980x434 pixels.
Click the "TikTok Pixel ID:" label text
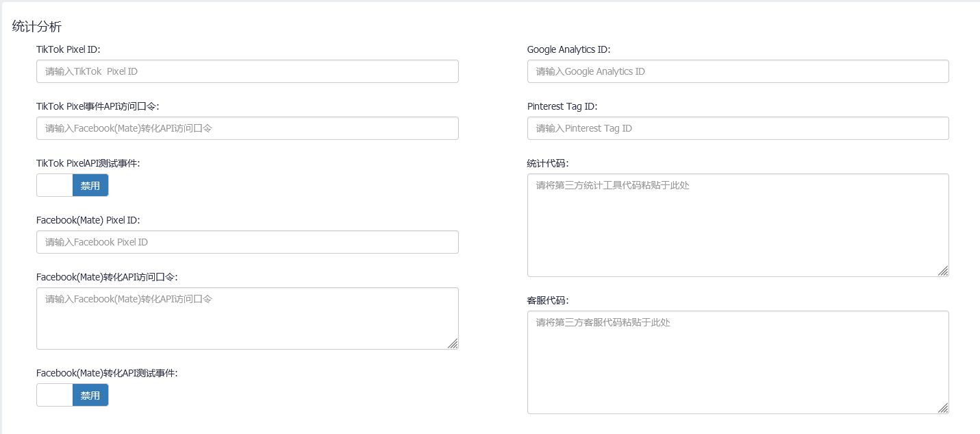(68, 49)
